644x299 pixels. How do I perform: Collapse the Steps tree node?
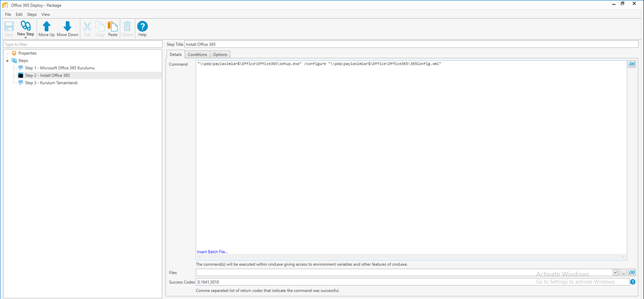(7, 61)
